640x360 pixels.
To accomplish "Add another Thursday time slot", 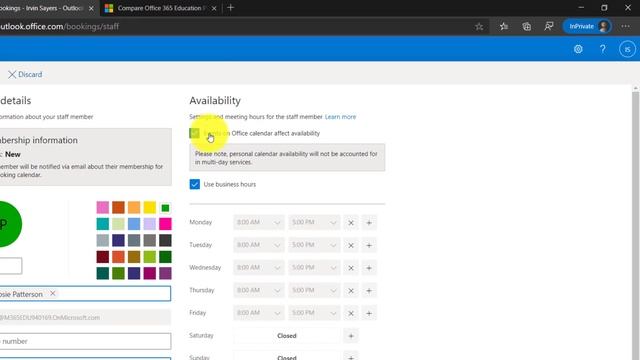I will tap(369, 291).
